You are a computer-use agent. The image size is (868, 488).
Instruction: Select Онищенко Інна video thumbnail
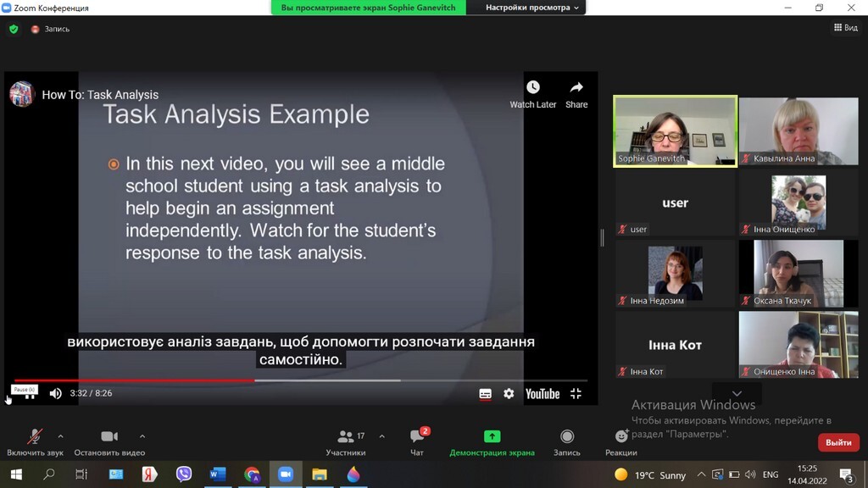tap(798, 345)
